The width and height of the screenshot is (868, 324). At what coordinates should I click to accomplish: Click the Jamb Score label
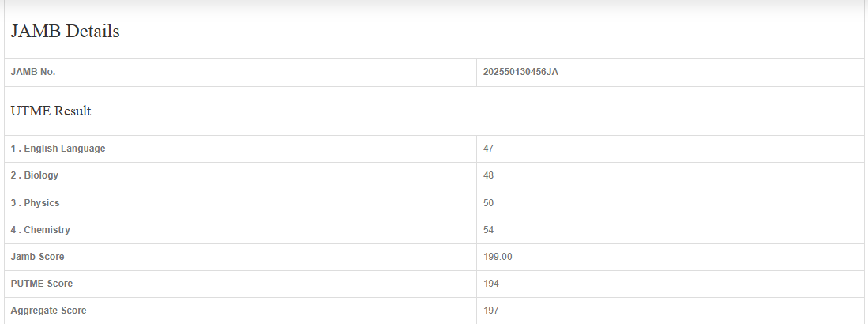pos(38,257)
